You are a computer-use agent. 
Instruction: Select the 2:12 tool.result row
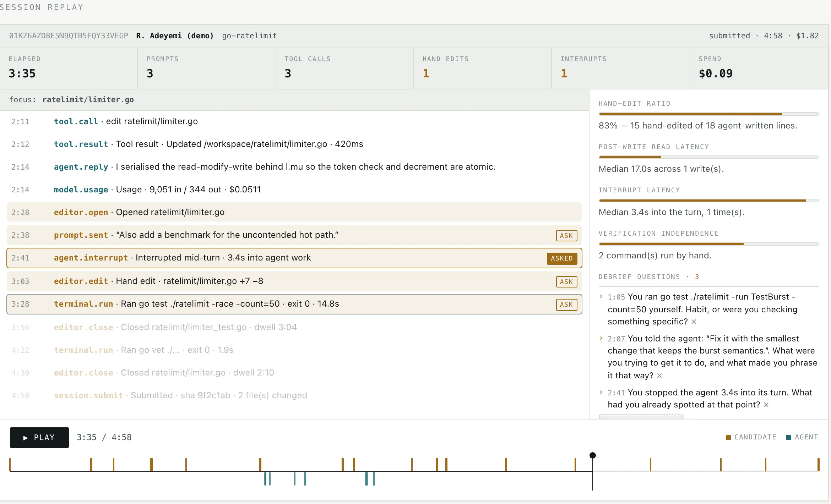click(x=294, y=144)
